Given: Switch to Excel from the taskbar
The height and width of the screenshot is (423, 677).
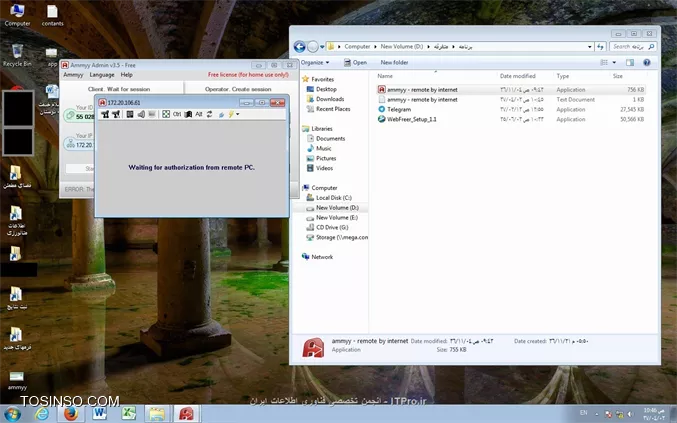Looking at the screenshot, I should (128, 414).
